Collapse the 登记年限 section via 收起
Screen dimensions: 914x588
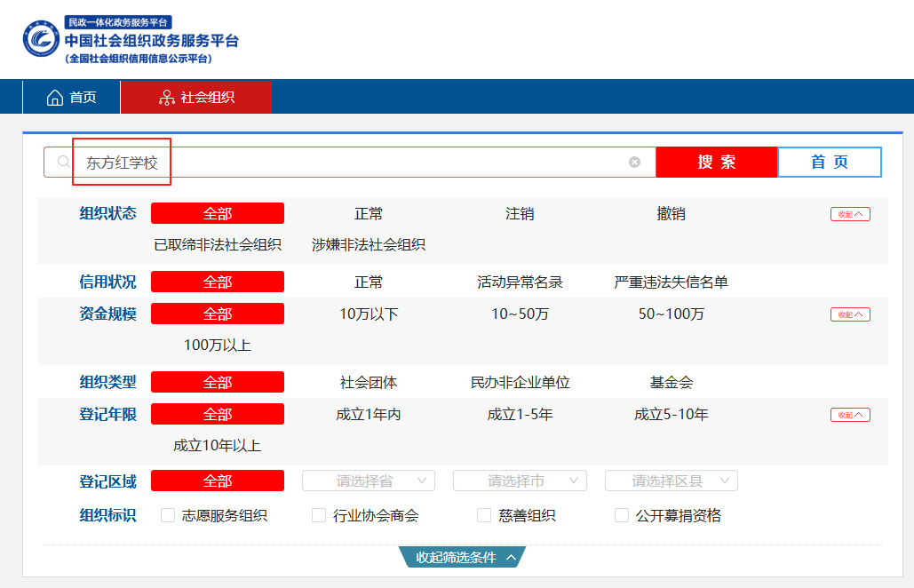849,414
